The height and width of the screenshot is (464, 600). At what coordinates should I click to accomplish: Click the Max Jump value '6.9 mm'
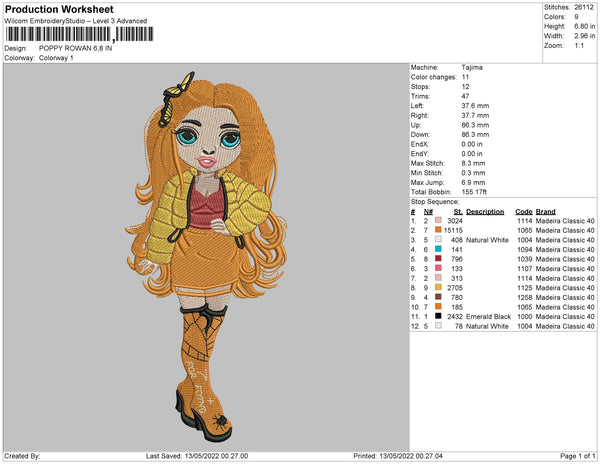coord(473,182)
